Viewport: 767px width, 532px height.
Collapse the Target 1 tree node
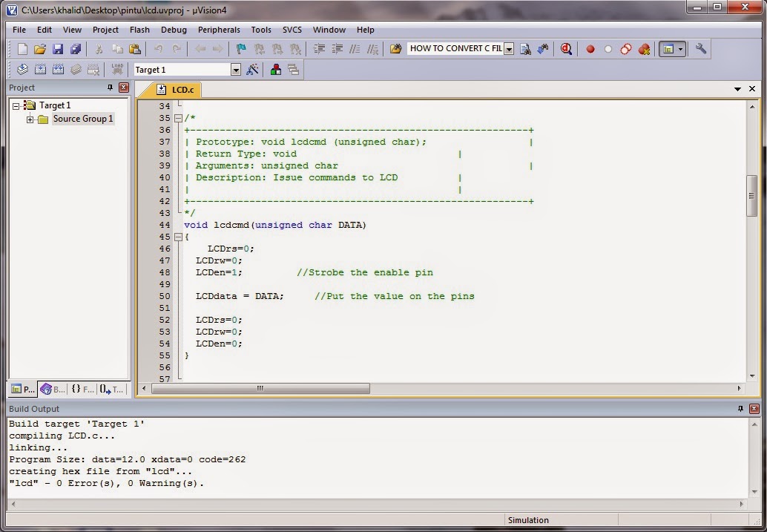pyautogui.click(x=16, y=105)
